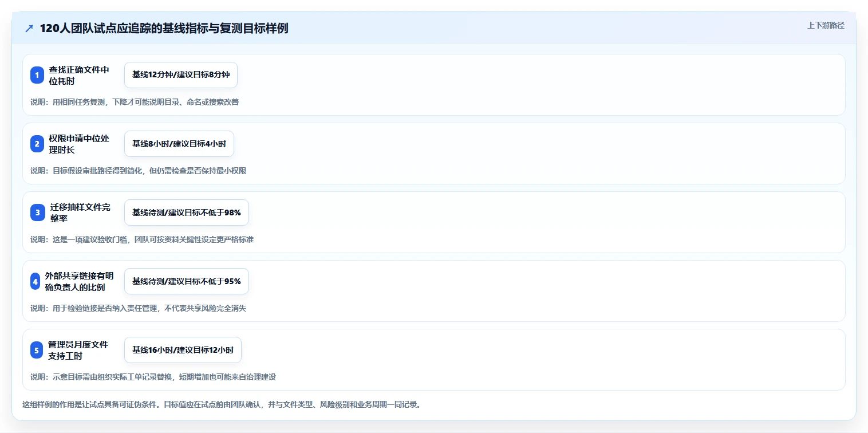Click the 基线待测/建议目标不低于98% pill

coord(187,212)
